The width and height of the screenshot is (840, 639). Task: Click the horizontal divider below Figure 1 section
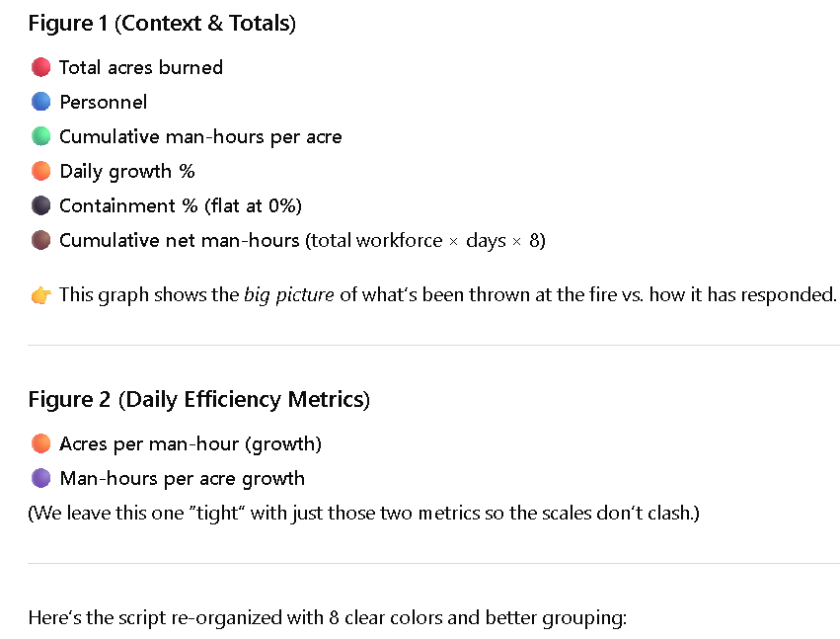(434, 346)
